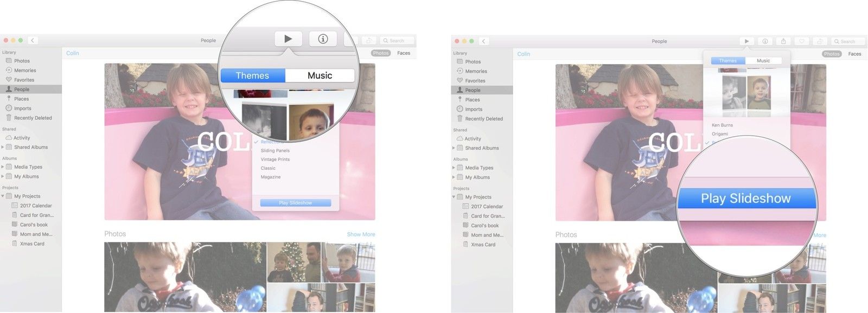868x313 pixels.
Task: Click the Memories icon in the right window sidebar
Action: pos(460,71)
